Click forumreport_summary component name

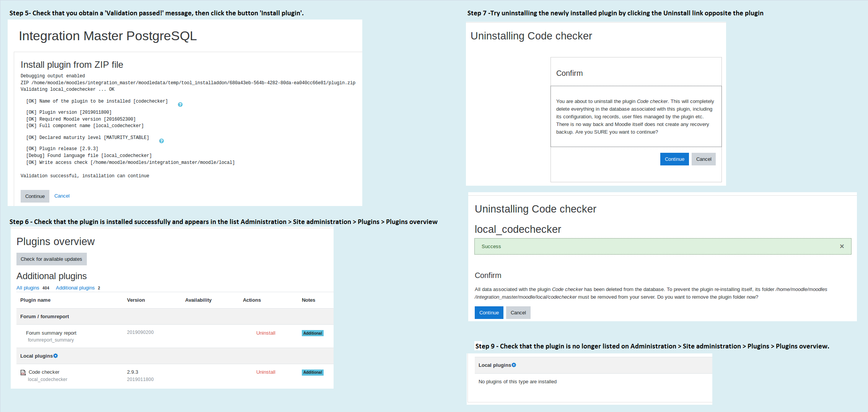click(51, 340)
